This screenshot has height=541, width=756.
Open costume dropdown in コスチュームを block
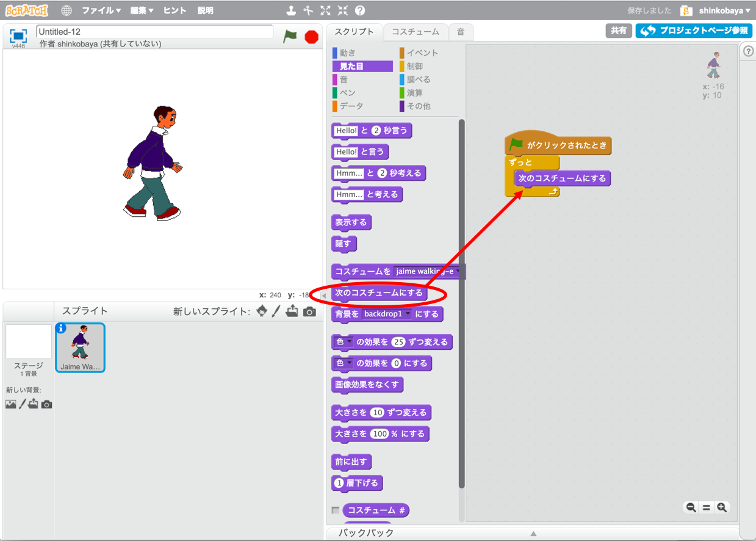pos(427,271)
